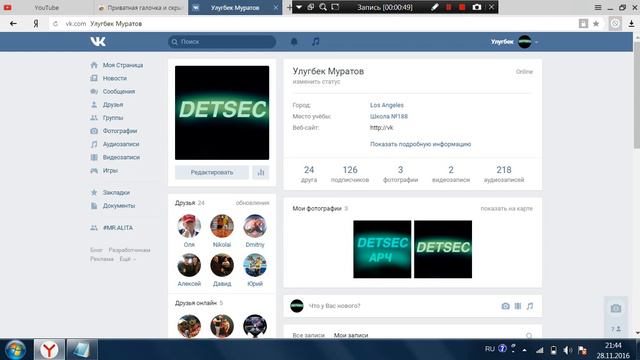Viewport: 640px width, 360px height.
Task: Click the Редактировать button
Action: point(212,172)
